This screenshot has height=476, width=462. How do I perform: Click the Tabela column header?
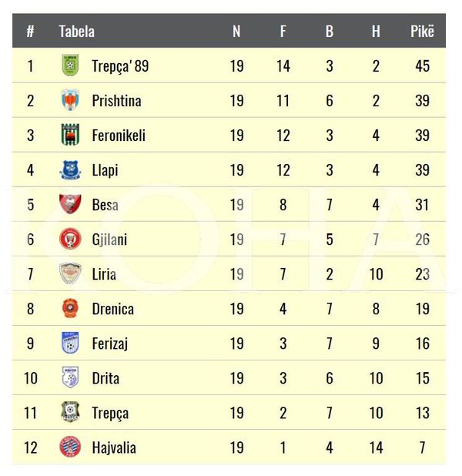pyautogui.click(x=77, y=32)
